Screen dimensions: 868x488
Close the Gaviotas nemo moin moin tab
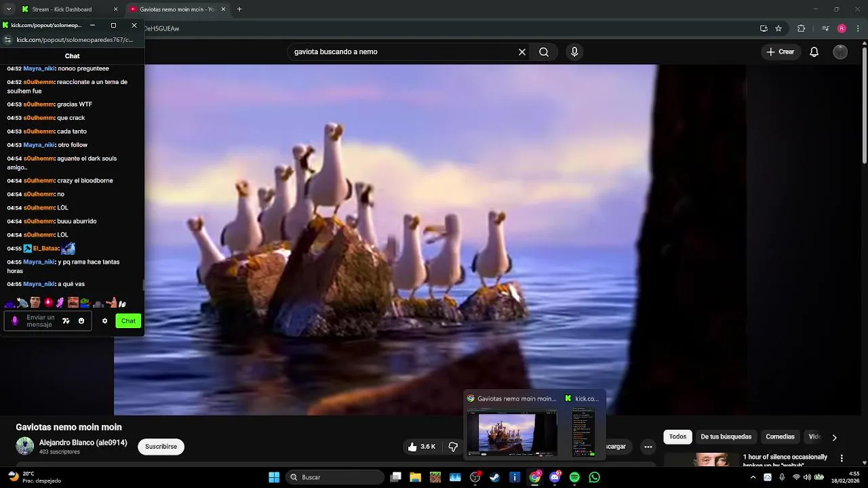point(223,9)
